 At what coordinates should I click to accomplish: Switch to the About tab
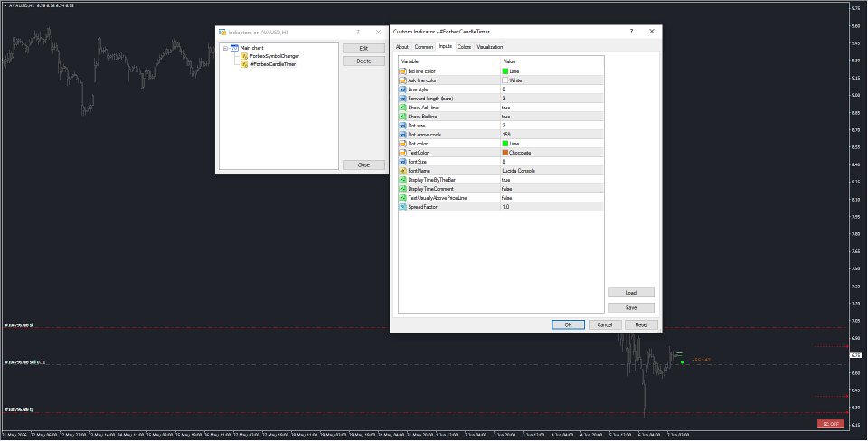pyautogui.click(x=401, y=47)
